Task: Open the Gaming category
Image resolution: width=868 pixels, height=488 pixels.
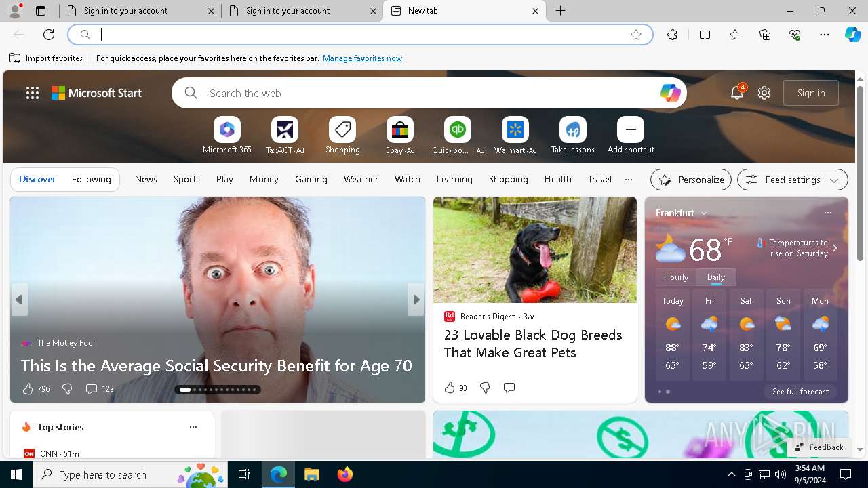Action: click(x=311, y=180)
